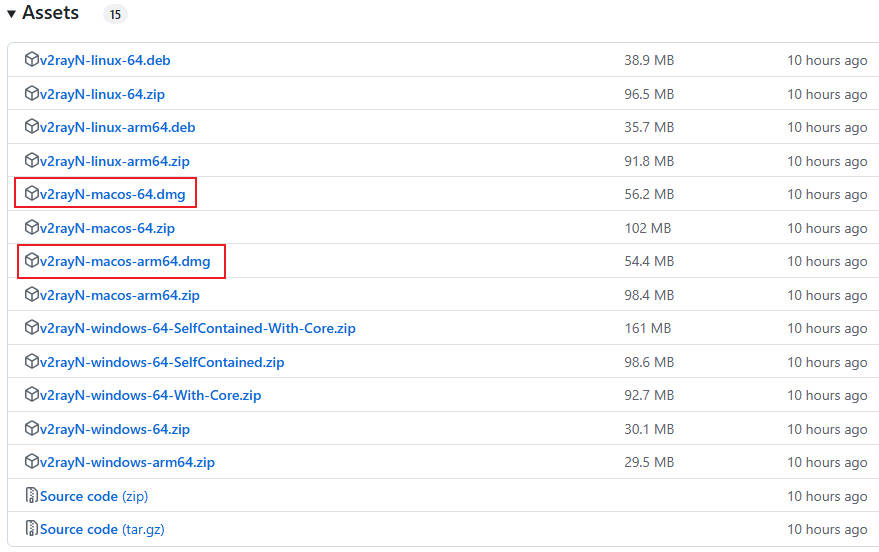This screenshot has width=879, height=552.
Task: Click the 98.4 MB file size
Action: click(x=649, y=295)
